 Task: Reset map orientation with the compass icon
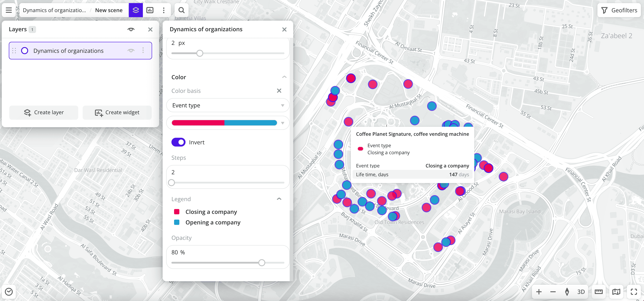(567, 291)
